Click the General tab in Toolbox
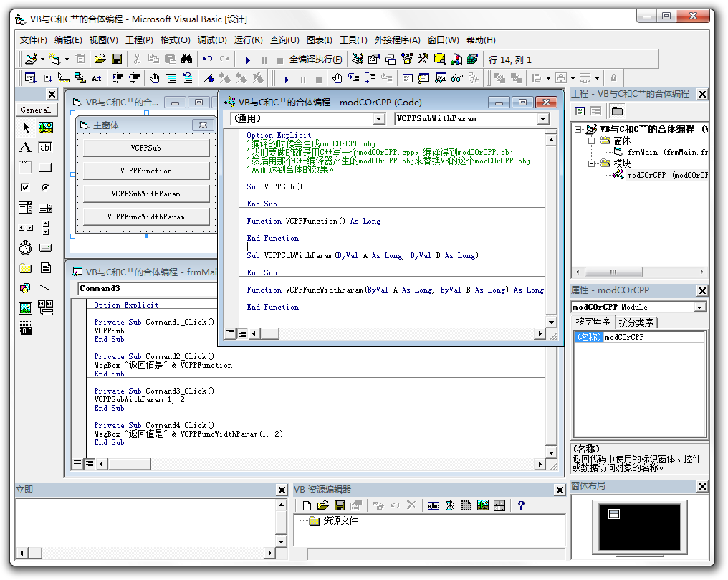The image size is (728, 580). point(36,110)
